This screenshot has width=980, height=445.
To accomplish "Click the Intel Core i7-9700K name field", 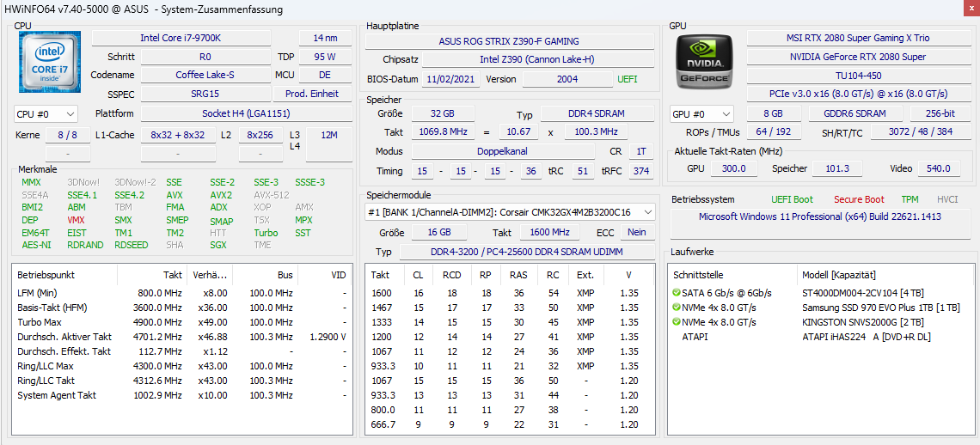I will click(181, 38).
